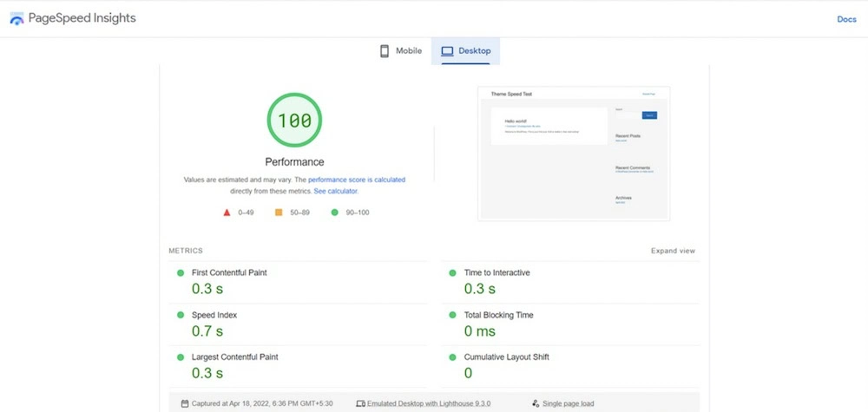Click the performance score gauge showing 100
Image resolution: width=868 pixels, height=412 pixels.
[x=294, y=121]
